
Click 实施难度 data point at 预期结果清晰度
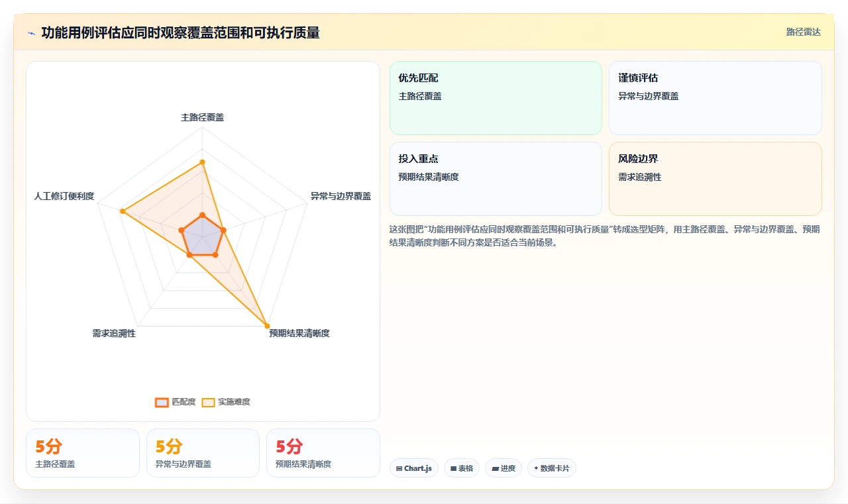pyautogui.click(x=267, y=325)
